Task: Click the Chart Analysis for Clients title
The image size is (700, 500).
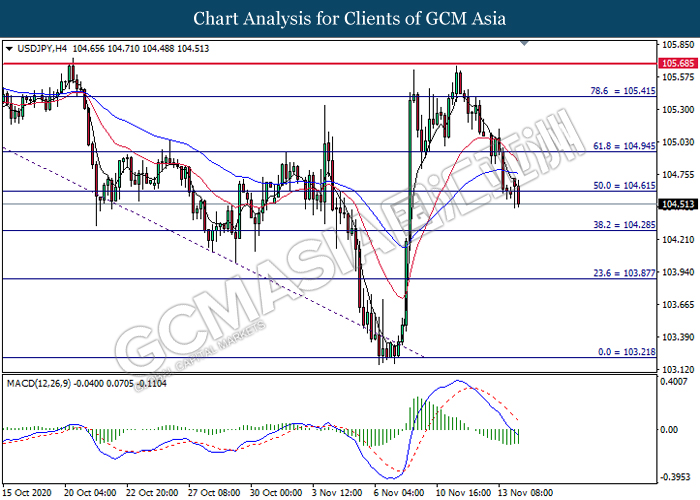Action: 350,19
